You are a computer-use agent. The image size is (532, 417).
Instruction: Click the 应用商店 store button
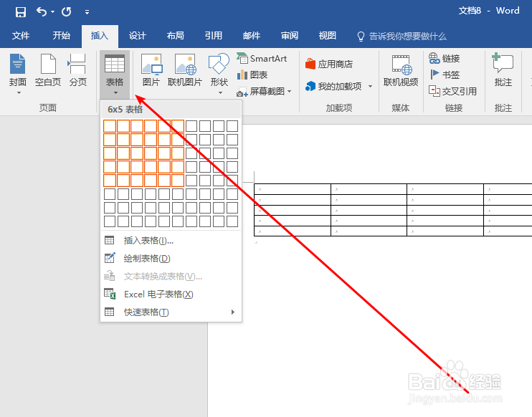point(329,64)
